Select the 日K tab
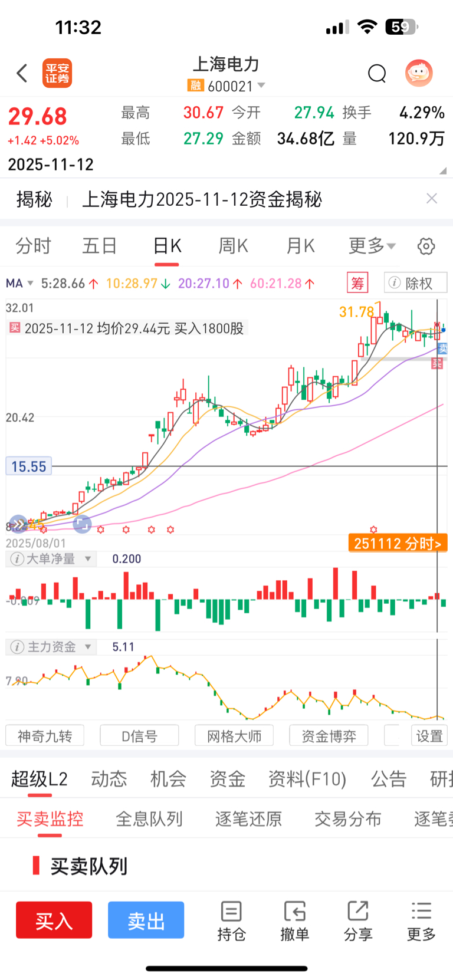This screenshot has width=453, height=980. (167, 245)
